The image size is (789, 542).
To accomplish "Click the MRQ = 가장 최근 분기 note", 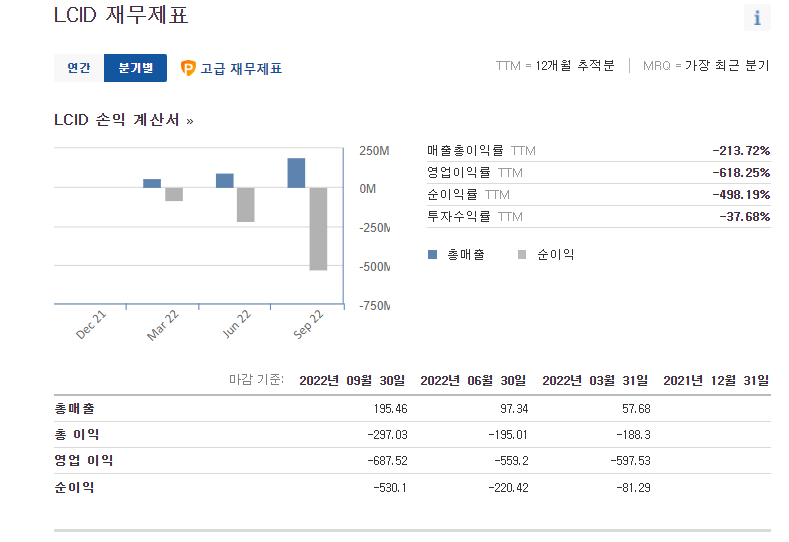I will [706, 66].
